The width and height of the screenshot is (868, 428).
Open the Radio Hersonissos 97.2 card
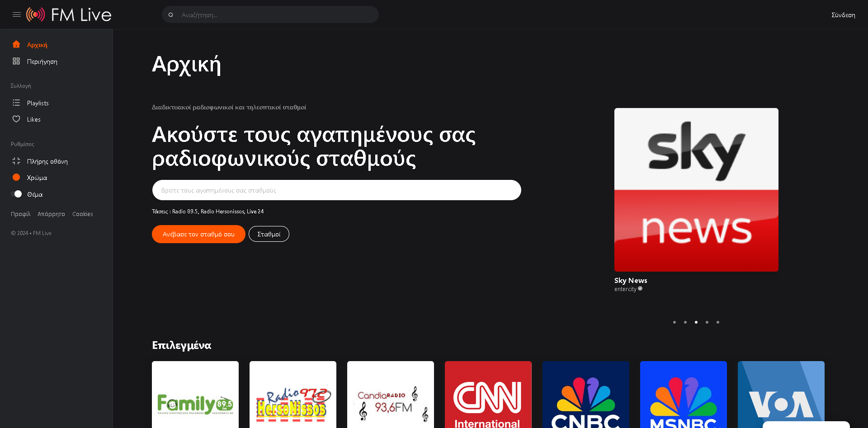[x=293, y=395]
